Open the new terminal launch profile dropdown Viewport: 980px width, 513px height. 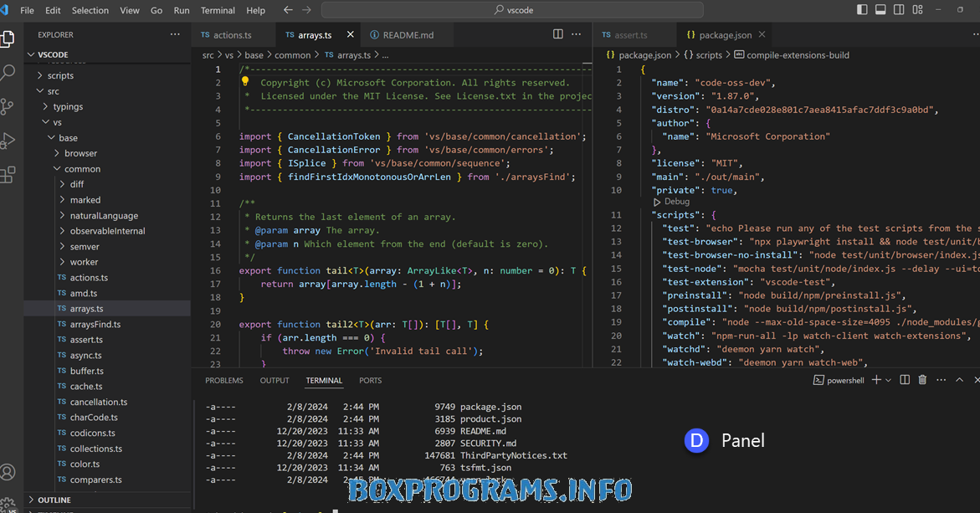(x=888, y=381)
